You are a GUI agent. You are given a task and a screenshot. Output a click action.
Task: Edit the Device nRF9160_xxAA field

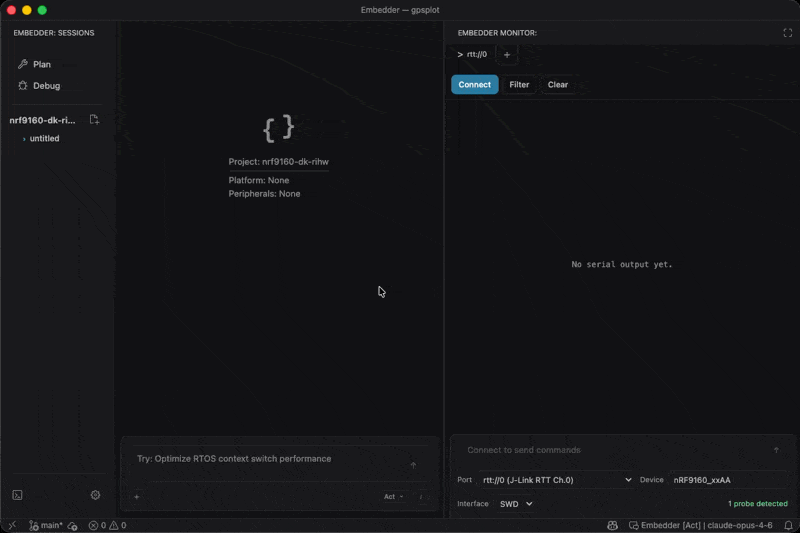click(729, 480)
